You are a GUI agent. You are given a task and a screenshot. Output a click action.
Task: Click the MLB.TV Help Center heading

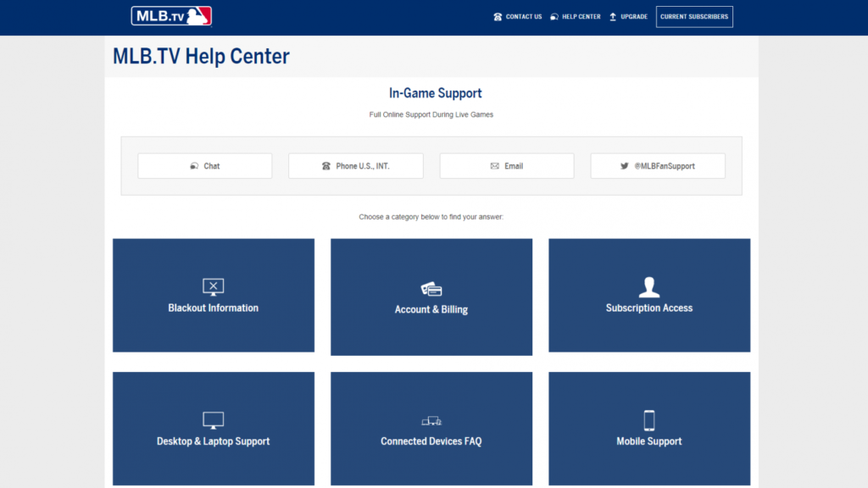tap(201, 56)
